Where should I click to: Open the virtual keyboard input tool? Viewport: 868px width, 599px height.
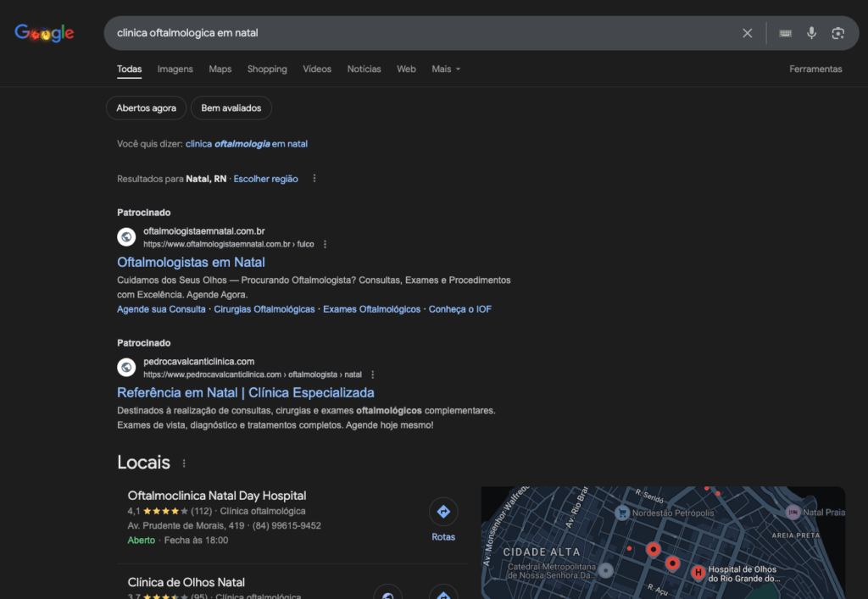click(x=785, y=33)
